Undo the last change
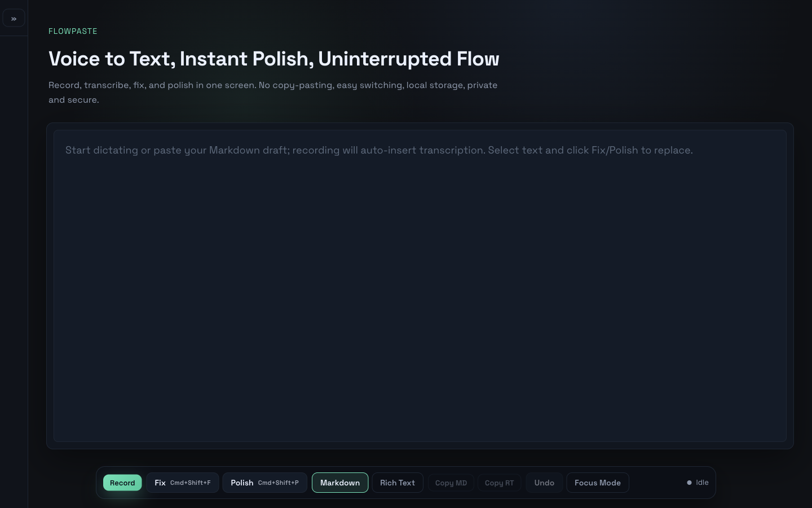Image resolution: width=812 pixels, height=508 pixels. click(x=544, y=483)
